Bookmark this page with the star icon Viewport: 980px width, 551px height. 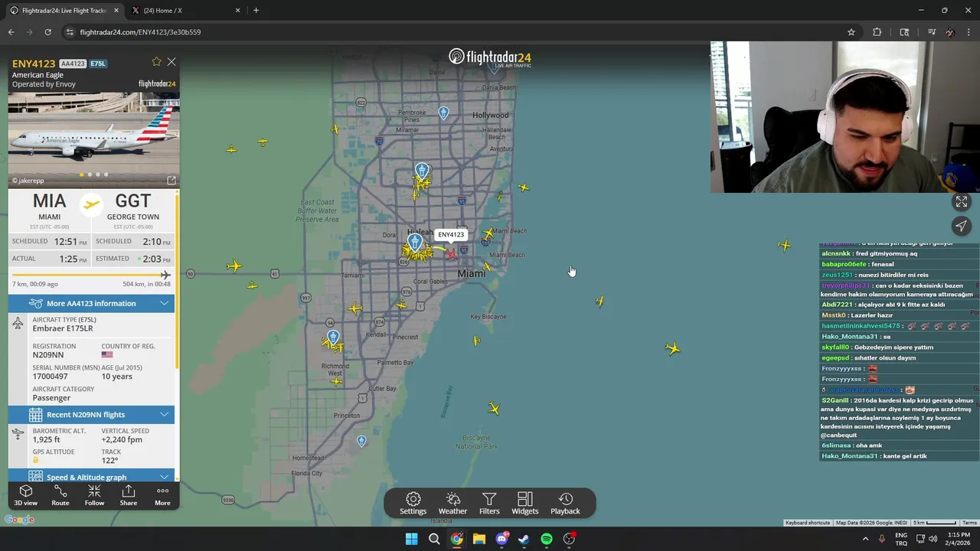[x=851, y=32]
